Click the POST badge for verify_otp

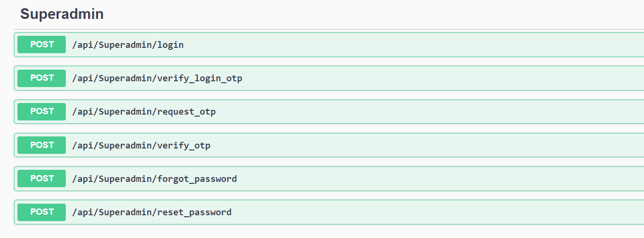(42, 145)
